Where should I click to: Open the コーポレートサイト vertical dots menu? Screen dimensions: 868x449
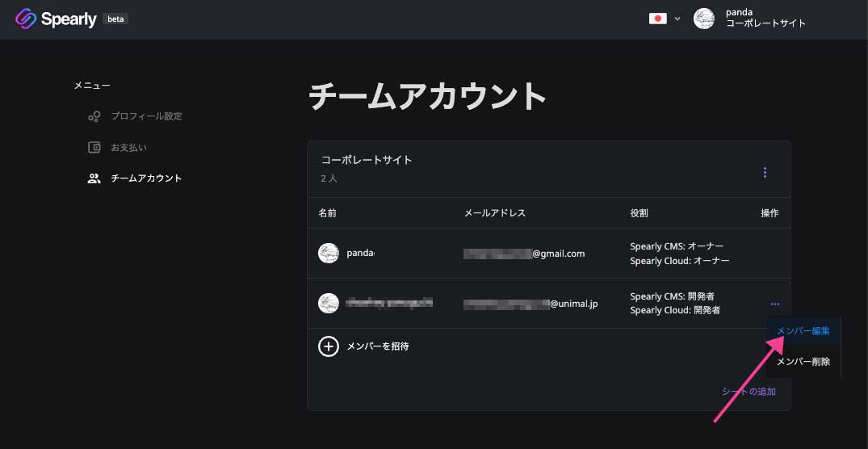[x=765, y=172]
